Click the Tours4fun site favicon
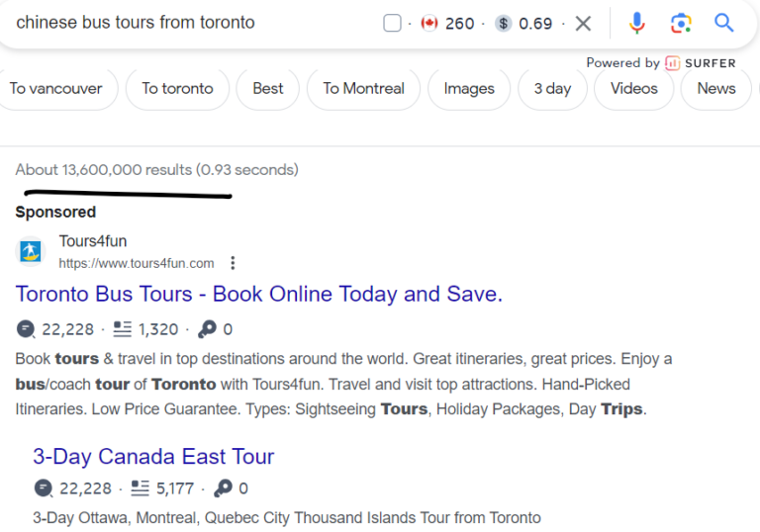760x532 pixels. tap(31, 251)
